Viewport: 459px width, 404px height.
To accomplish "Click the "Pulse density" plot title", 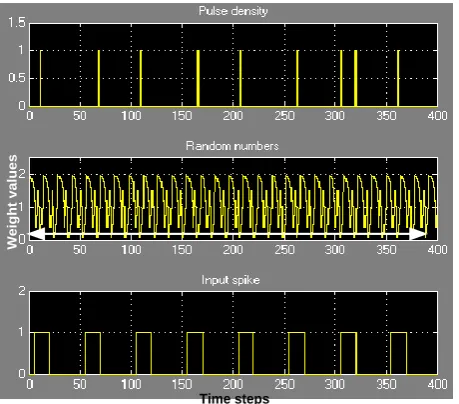I will (233, 11).
